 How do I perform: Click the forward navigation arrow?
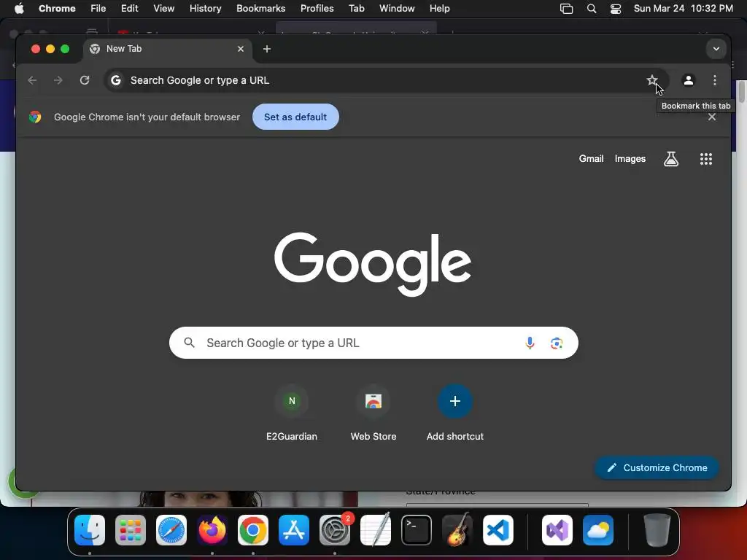click(58, 80)
